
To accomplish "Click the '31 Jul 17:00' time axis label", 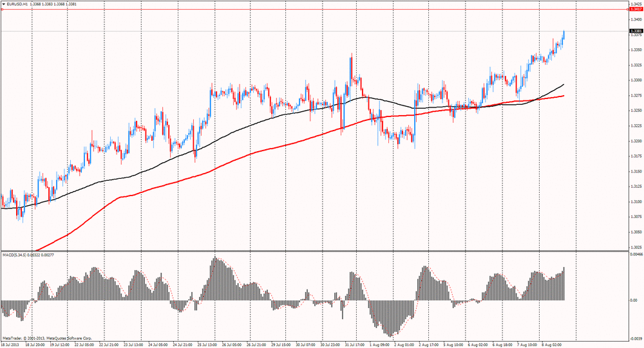I will click(355, 345).
